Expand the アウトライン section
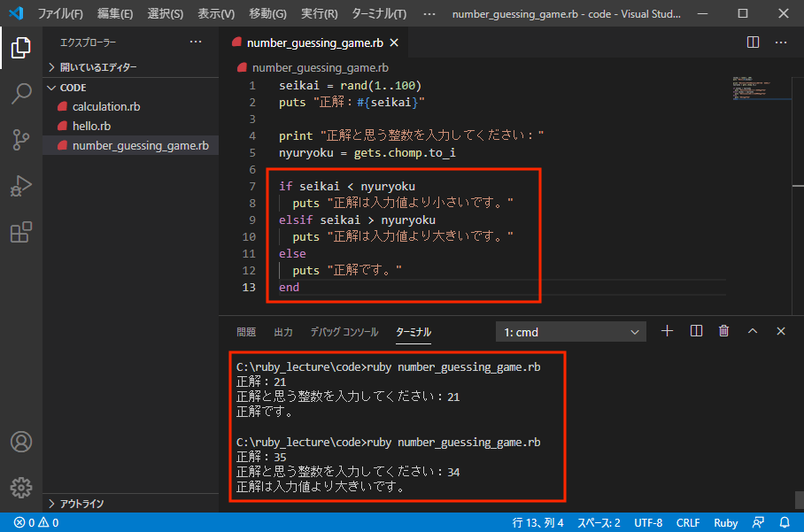The image size is (804, 532). (x=131, y=504)
